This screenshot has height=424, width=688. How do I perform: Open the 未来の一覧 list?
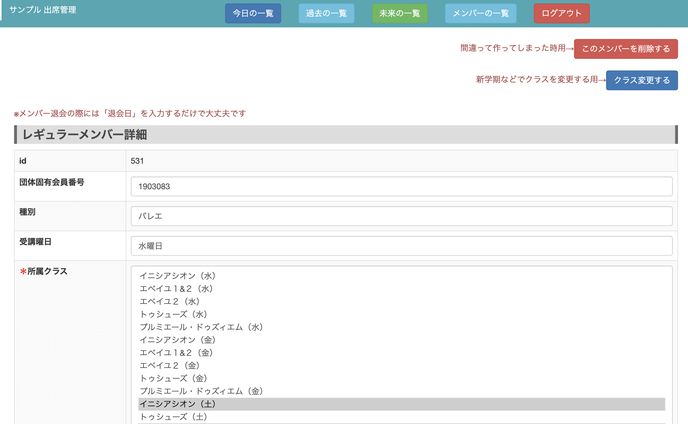point(399,13)
